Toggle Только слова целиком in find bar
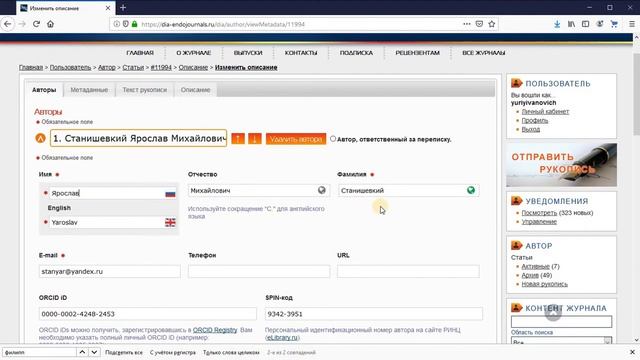This screenshot has height=360, width=640. pyautogui.click(x=231, y=352)
